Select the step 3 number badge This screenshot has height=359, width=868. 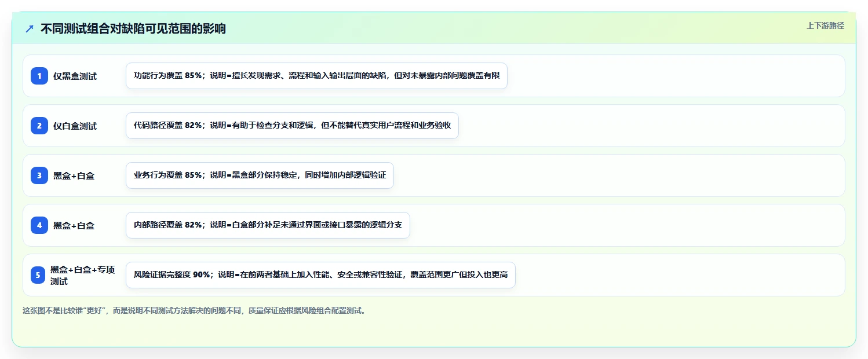[x=39, y=175]
